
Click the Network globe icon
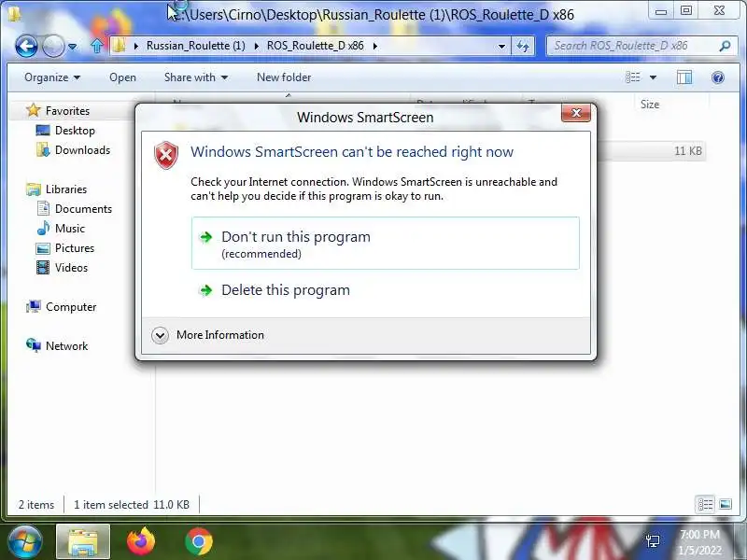coord(34,345)
